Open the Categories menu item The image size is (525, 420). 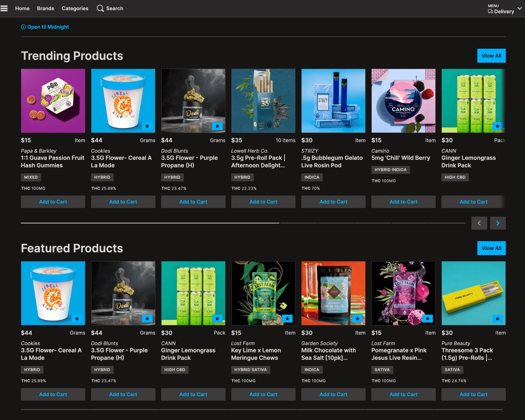pyautogui.click(x=75, y=8)
